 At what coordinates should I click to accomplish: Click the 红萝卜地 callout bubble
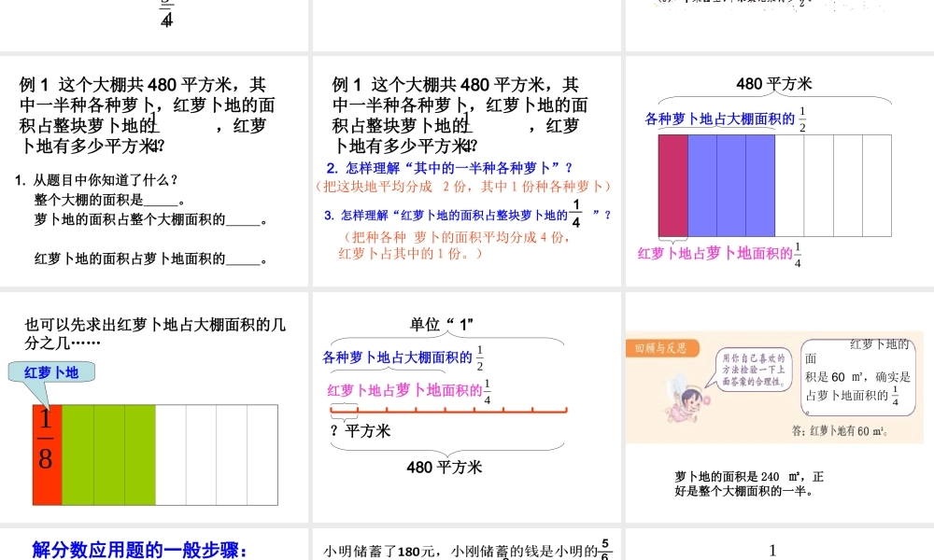(x=51, y=372)
